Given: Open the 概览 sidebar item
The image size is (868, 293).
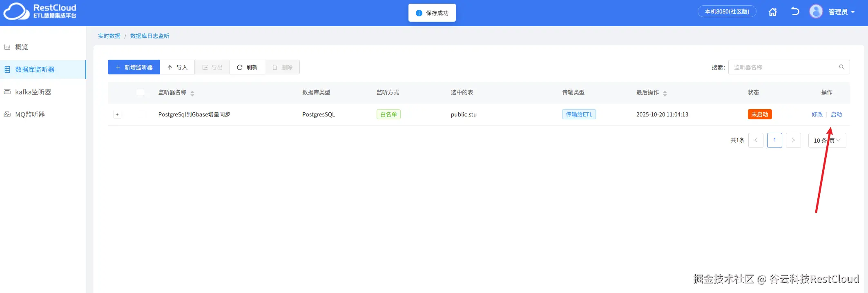Looking at the screenshot, I should pos(43,47).
